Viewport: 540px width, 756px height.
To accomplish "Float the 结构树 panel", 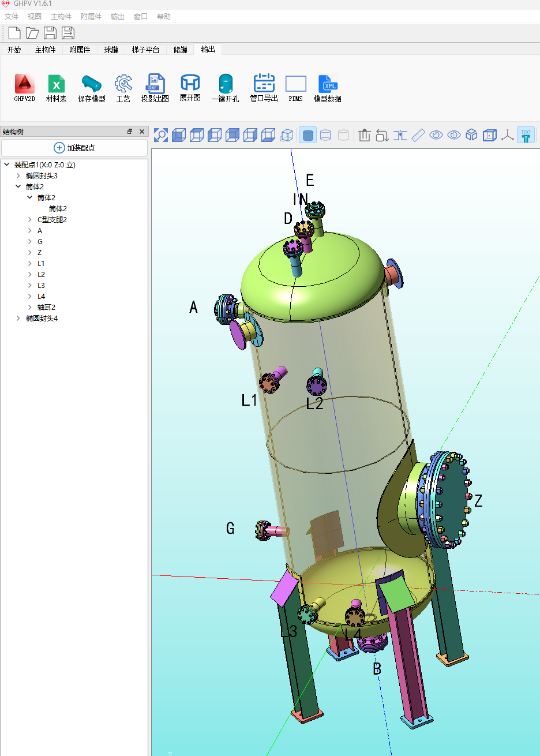I will (130, 132).
